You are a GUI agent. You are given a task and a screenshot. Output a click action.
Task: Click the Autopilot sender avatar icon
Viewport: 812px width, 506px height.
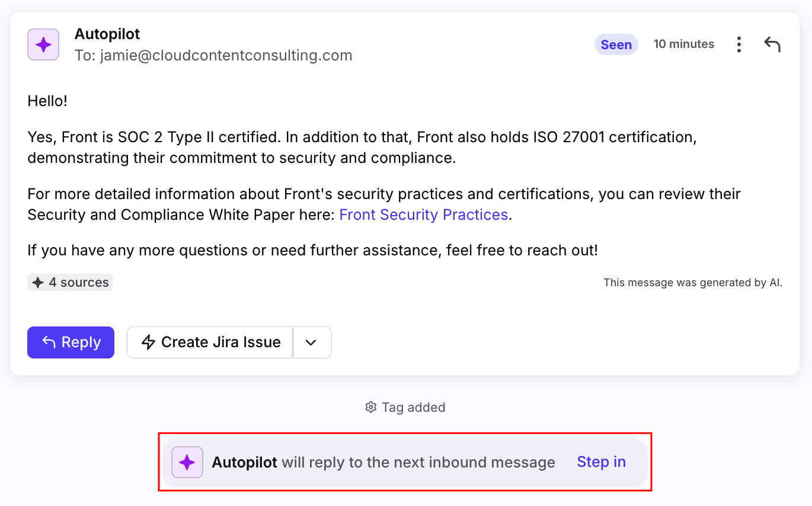pyautogui.click(x=43, y=44)
